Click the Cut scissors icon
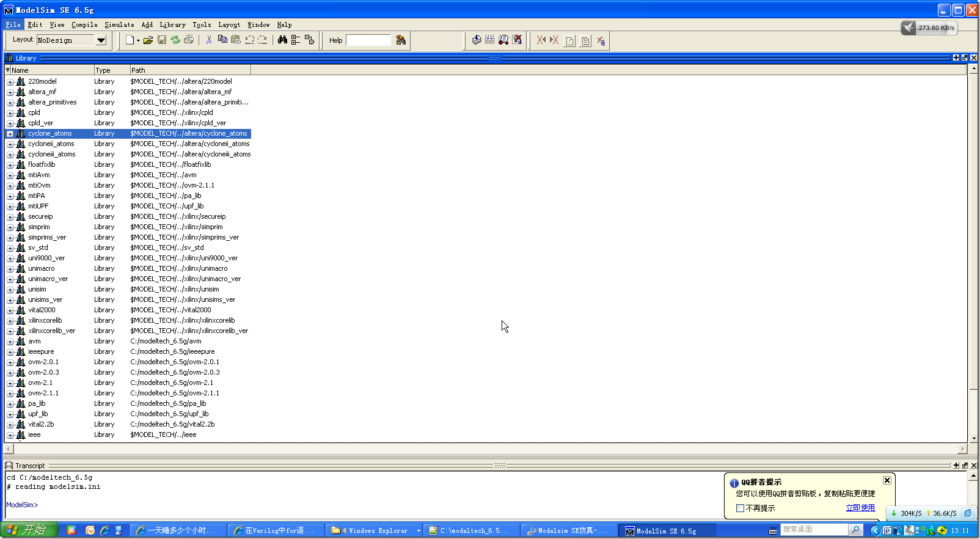 209,40
